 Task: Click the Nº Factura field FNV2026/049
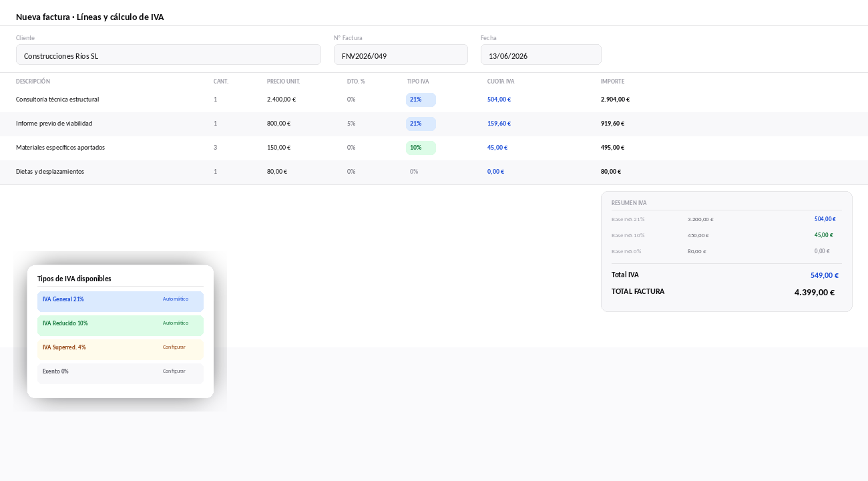tap(401, 55)
